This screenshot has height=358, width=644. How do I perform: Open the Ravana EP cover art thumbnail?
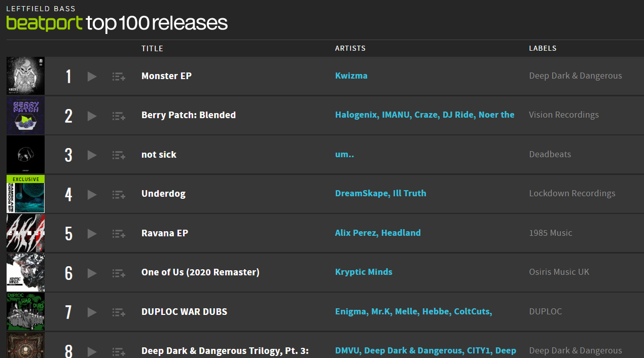point(25,233)
